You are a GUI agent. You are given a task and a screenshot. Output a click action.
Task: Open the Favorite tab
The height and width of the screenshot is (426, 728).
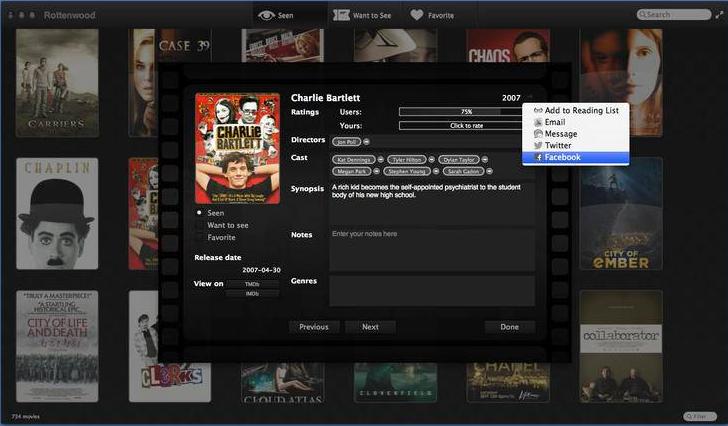point(432,15)
